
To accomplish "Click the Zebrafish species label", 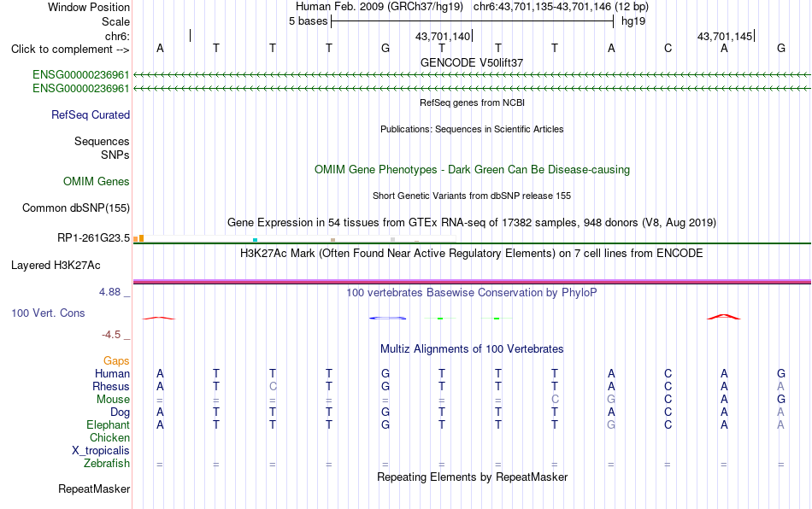I will point(107,463).
